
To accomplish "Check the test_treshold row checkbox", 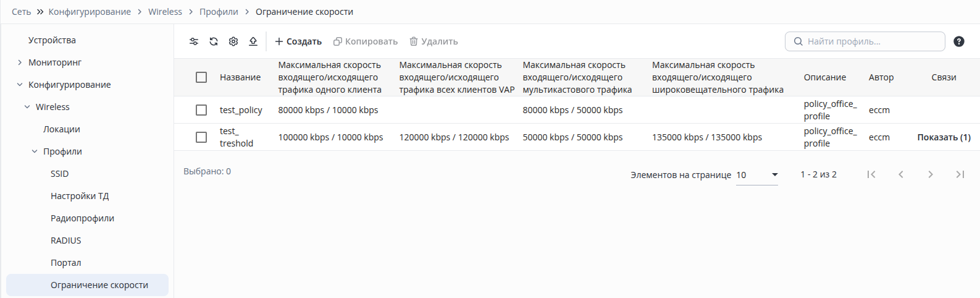I will pos(201,137).
